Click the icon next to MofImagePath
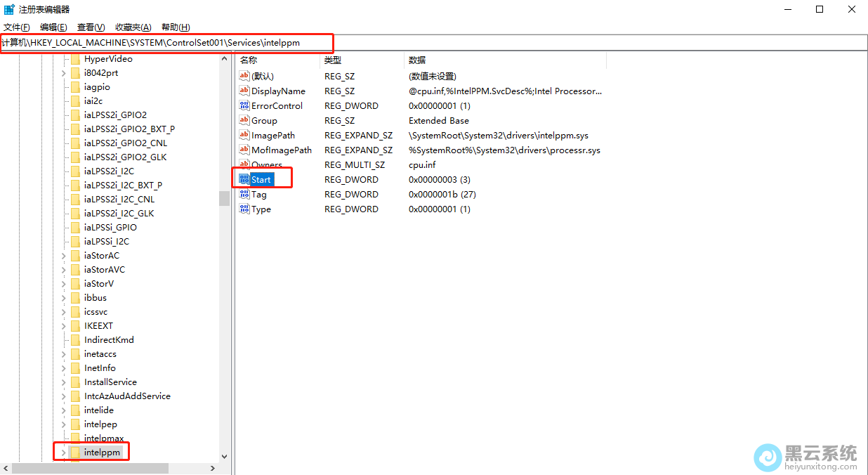This screenshot has width=868, height=475. (x=244, y=150)
